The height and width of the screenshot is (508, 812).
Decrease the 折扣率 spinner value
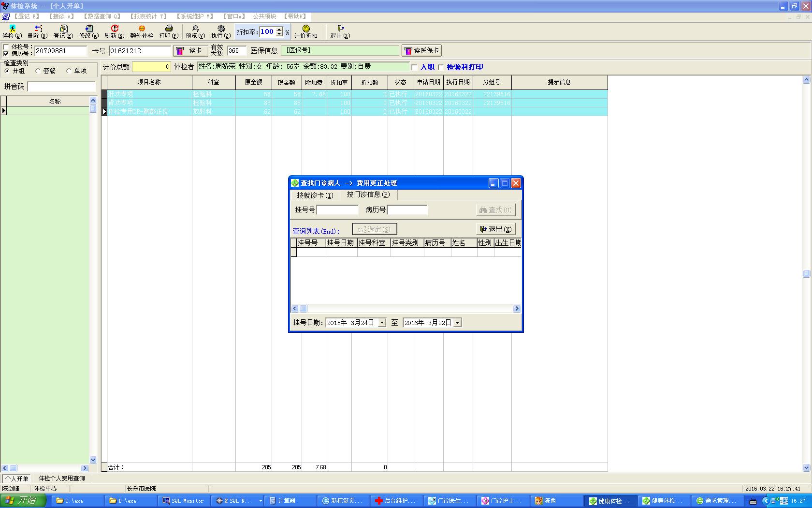point(279,34)
